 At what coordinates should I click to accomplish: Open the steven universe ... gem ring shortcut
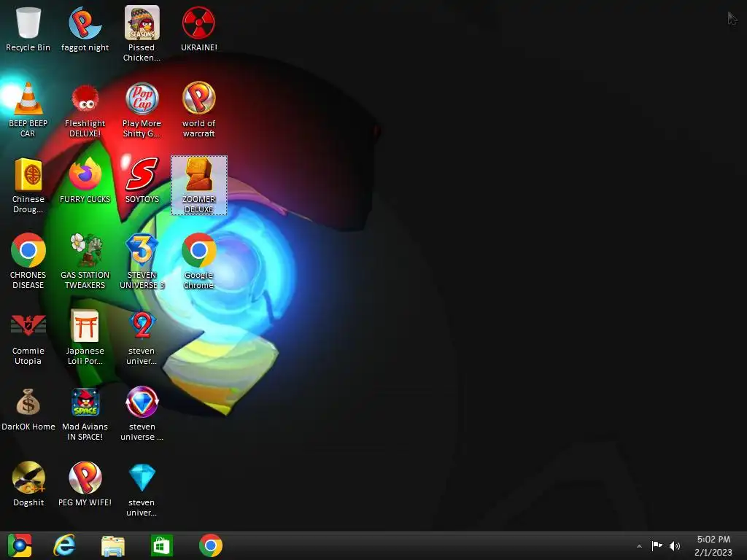[142, 415]
